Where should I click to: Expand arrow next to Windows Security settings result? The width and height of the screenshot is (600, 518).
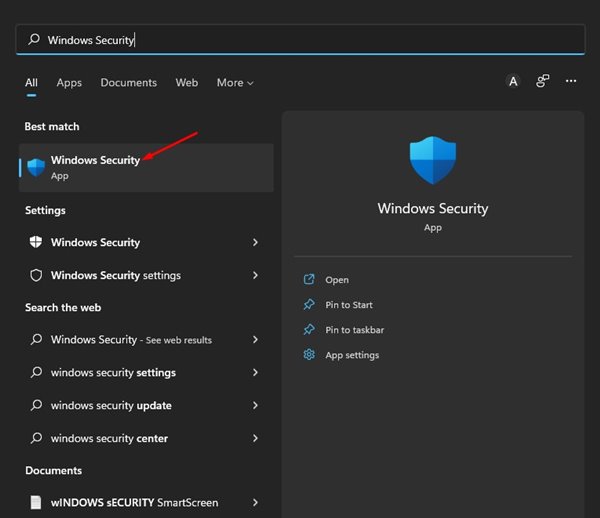[x=255, y=275]
